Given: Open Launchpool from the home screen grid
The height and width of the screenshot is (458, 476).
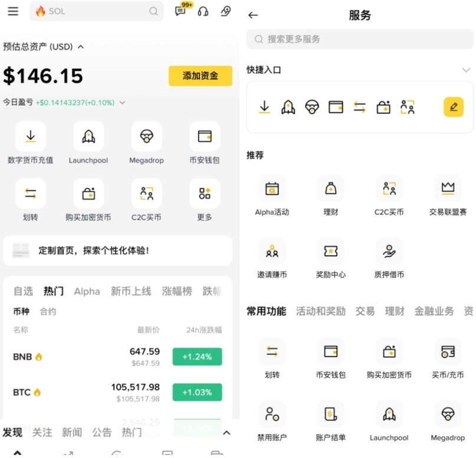Looking at the screenshot, I should click(x=88, y=136).
